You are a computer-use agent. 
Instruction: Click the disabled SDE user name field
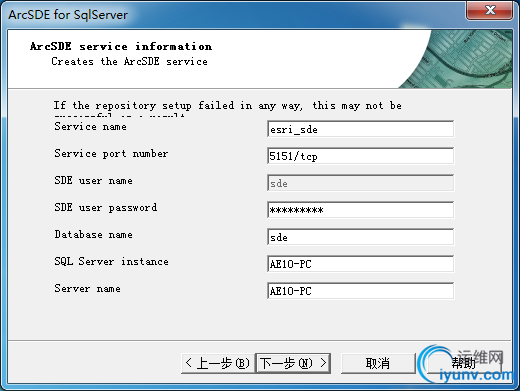(360, 183)
